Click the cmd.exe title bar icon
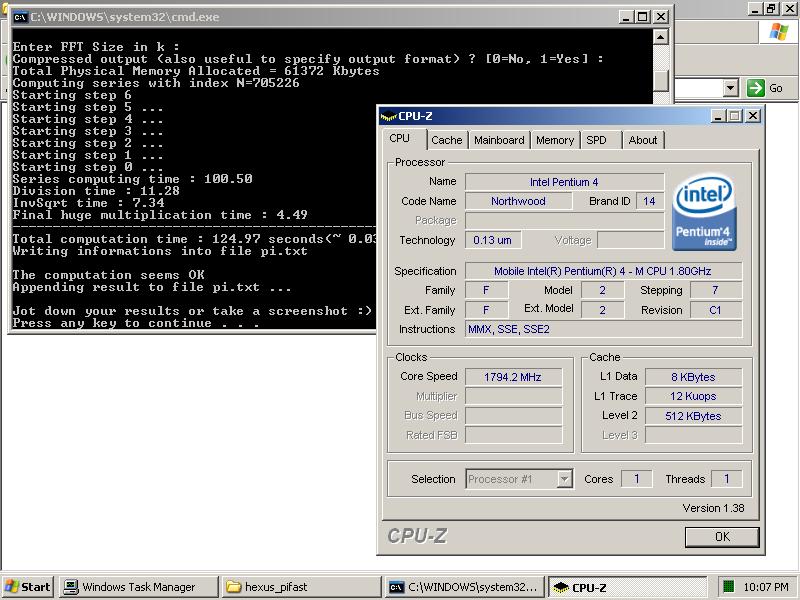Screen dimensions: 800x600 [x=20, y=17]
